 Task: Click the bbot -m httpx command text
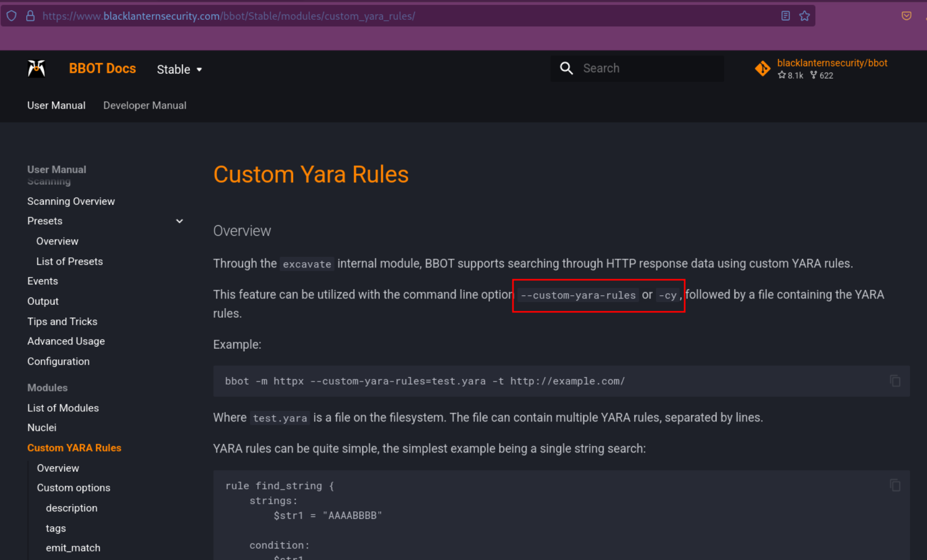(x=425, y=381)
